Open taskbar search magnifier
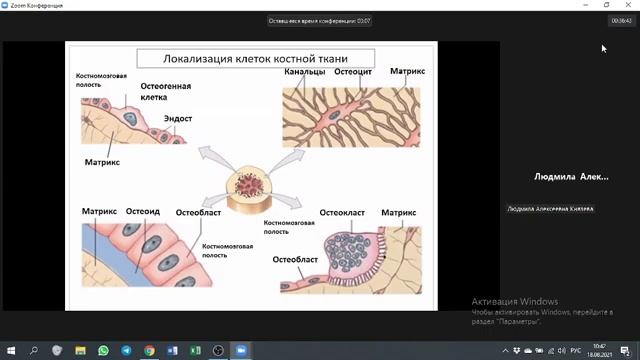640x360 pixels. coord(34,351)
